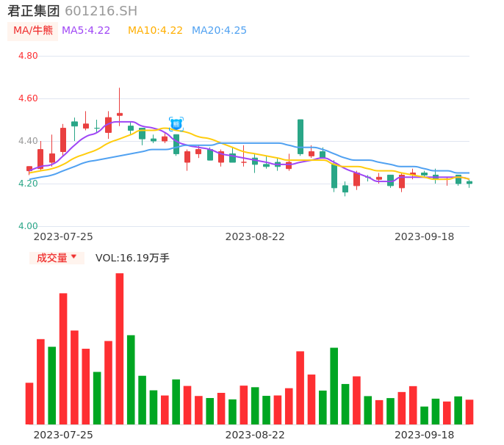
Task: Toggle the MA20 moving average line
Action: point(219,31)
